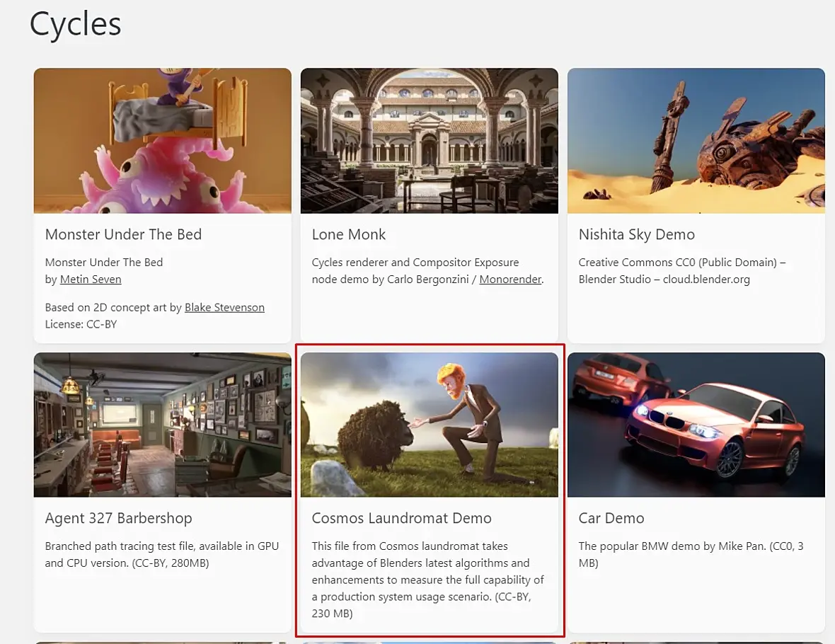
Task: Click the Cycles renderer and Compositor description
Action: coord(427,270)
